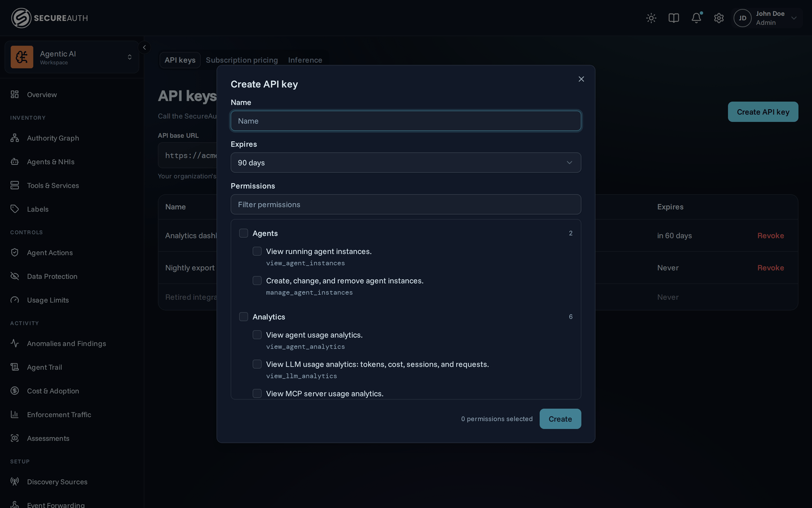Check View MCP server usage analytics
812x508 pixels.
[257, 393]
